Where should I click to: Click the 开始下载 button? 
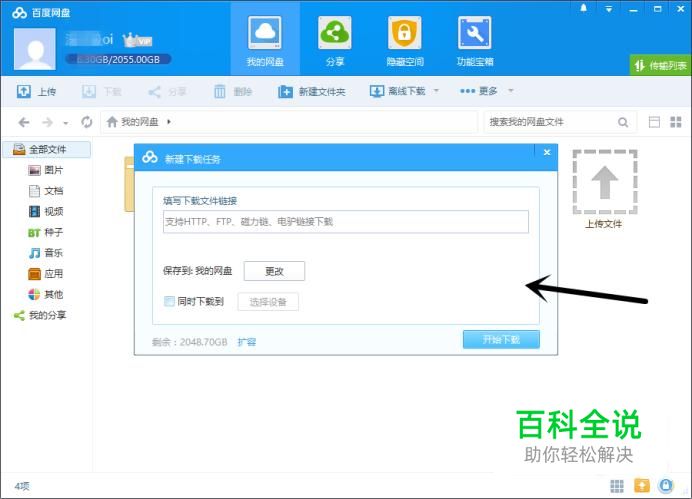pyautogui.click(x=501, y=339)
